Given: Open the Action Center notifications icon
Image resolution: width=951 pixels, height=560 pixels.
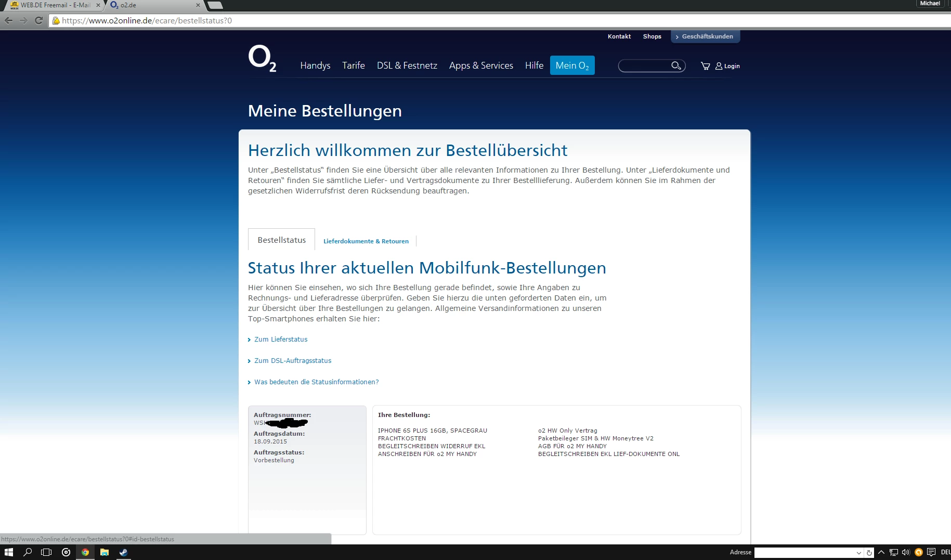Looking at the screenshot, I should (x=931, y=552).
